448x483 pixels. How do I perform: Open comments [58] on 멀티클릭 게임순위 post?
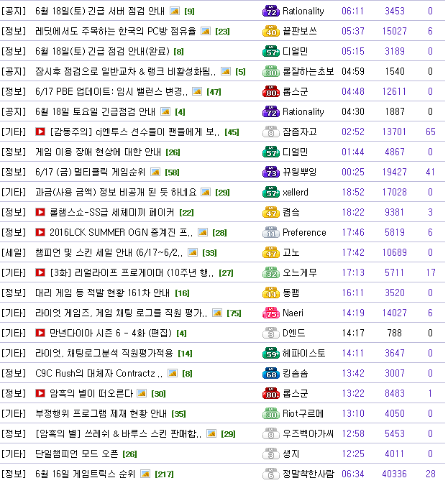coord(172,172)
